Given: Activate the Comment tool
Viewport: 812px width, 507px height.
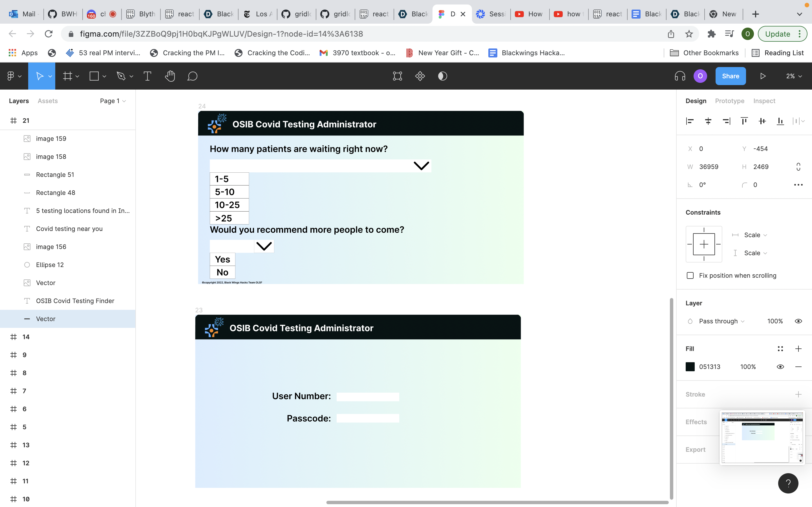Looking at the screenshot, I should pos(192,76).
